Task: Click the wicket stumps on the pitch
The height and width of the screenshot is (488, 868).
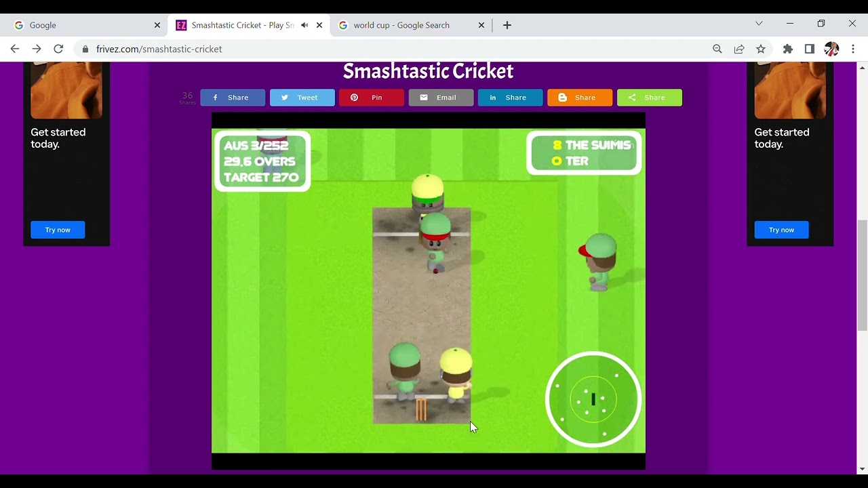Action: tap(421, 409)
